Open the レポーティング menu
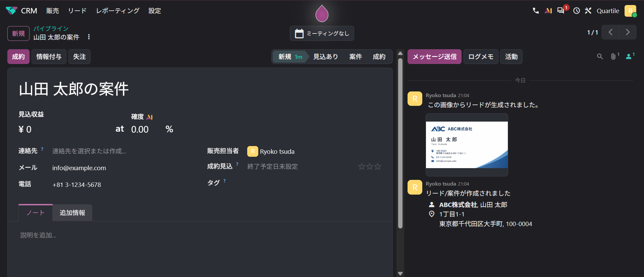Screen dimensions: 644x277 (117, 11)
